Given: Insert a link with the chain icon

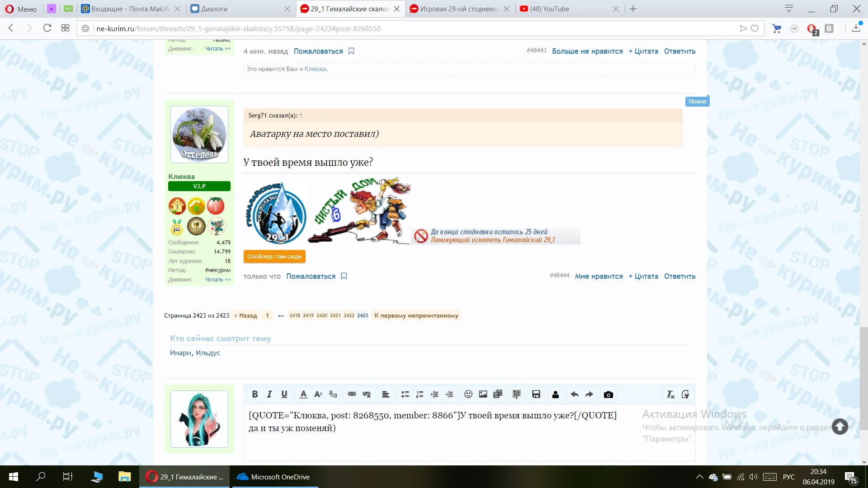Looking at the screenshot, I should 352,394.
